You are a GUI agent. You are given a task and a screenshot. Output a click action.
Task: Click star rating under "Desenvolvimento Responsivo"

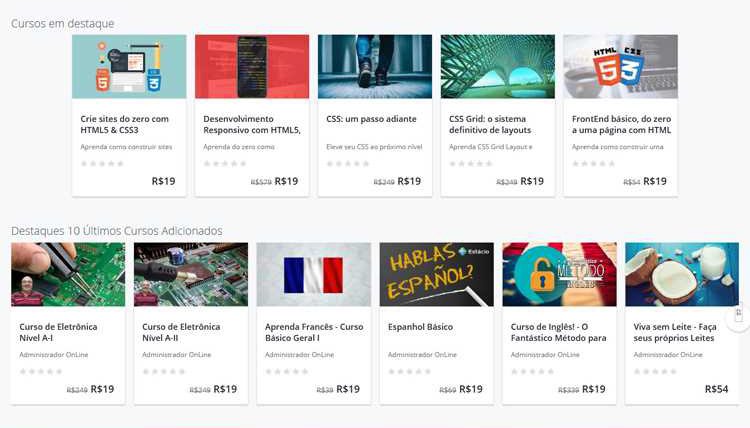tap(225, 164)
